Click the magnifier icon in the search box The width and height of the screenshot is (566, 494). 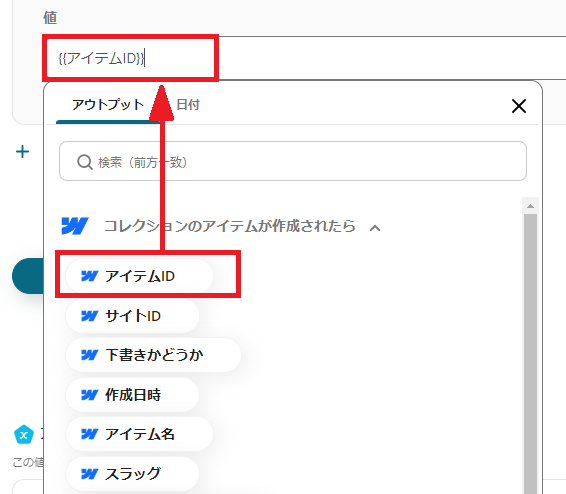85,162
